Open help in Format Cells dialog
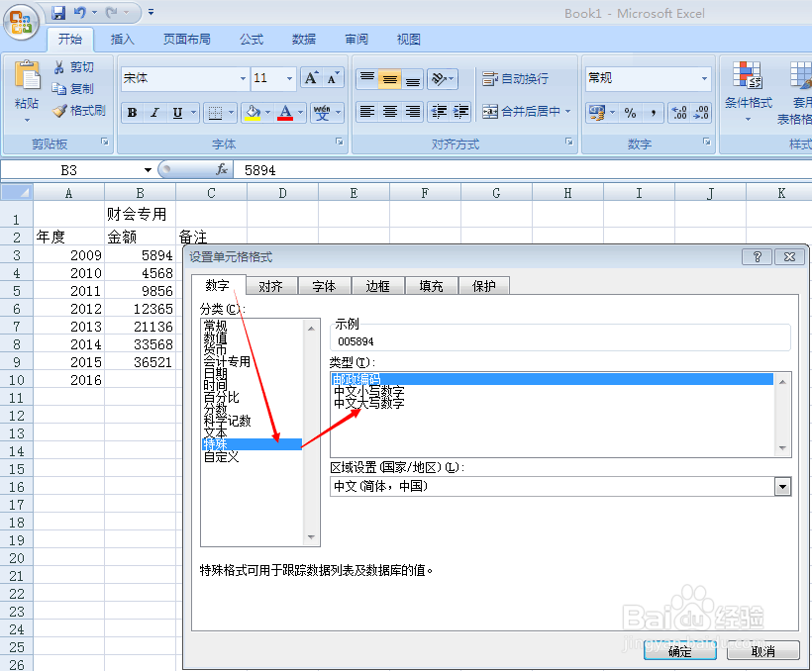 point(758,256)
